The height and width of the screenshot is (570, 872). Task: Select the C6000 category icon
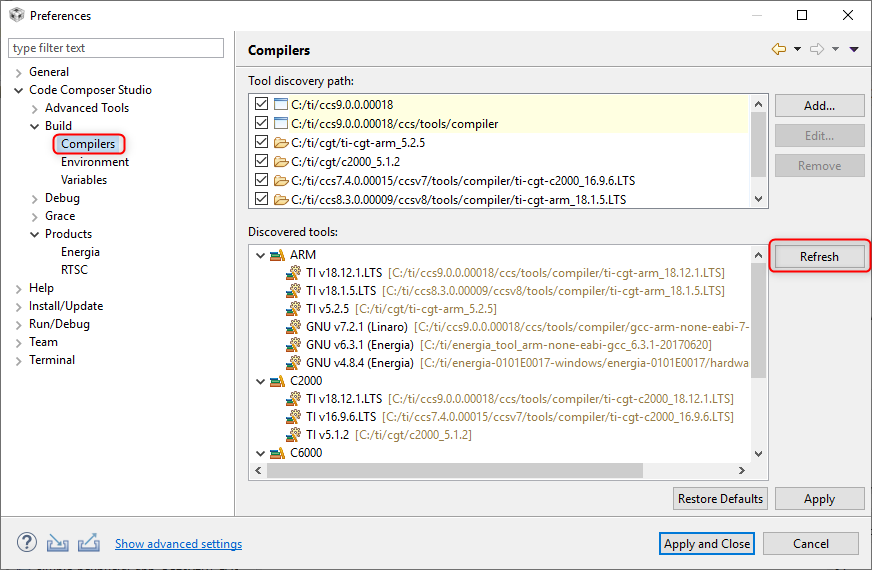[x=277, y=453]
